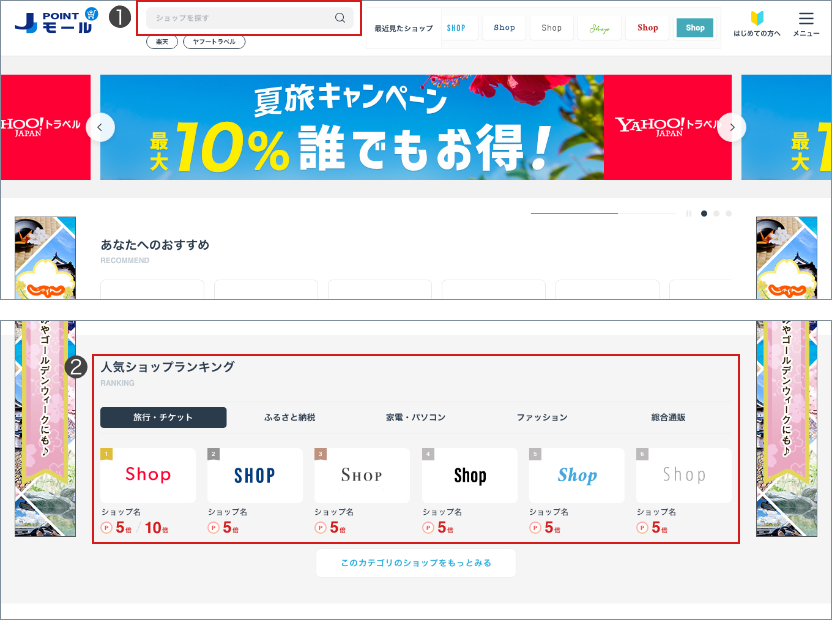Screen dimensions: 832x620
Task: Click the J POINT モール logo
Action: 55,21
